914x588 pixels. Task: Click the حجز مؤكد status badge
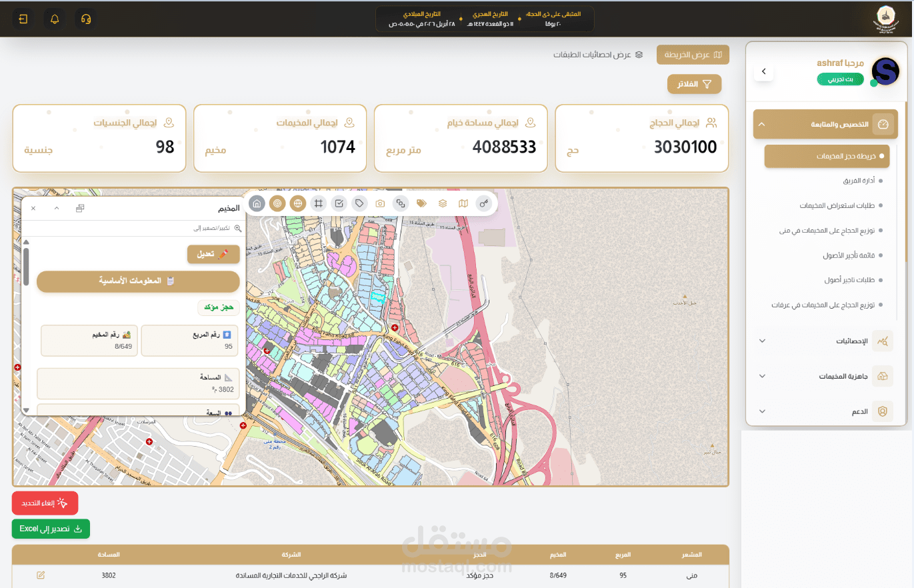click(219, 307)
